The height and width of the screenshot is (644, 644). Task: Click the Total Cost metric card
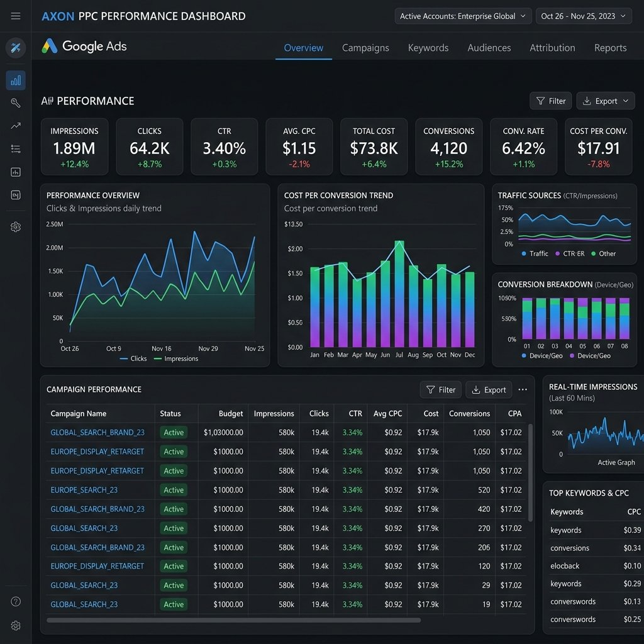[374, 147]
